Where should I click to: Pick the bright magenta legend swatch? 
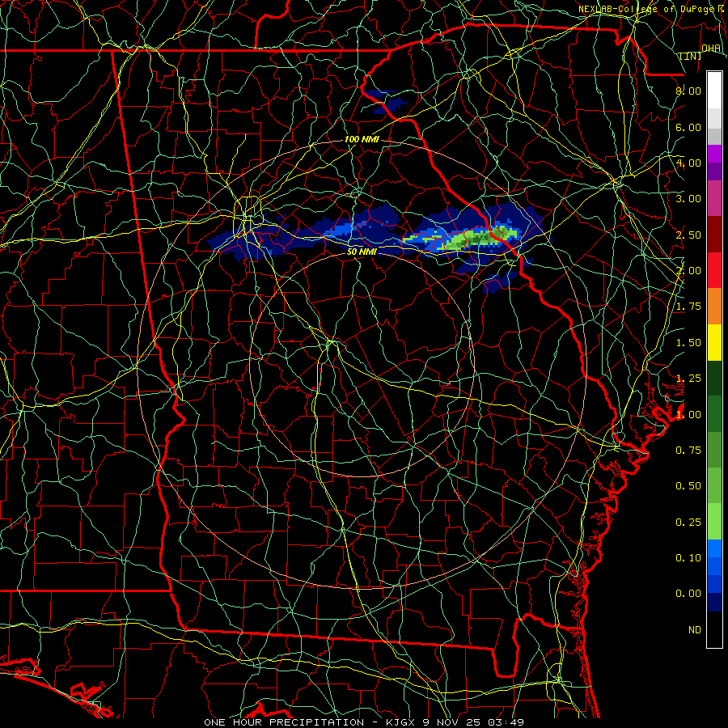[714, 154]
